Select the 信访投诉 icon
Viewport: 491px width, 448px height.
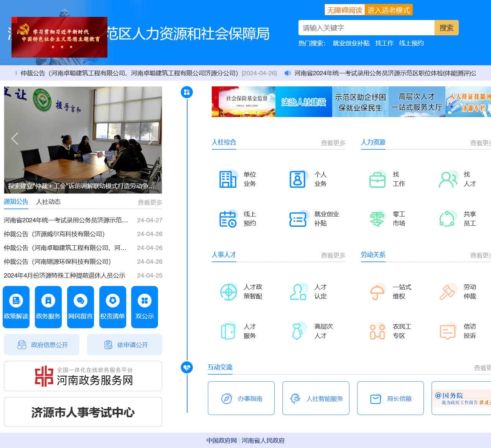[x=447, y=332]
